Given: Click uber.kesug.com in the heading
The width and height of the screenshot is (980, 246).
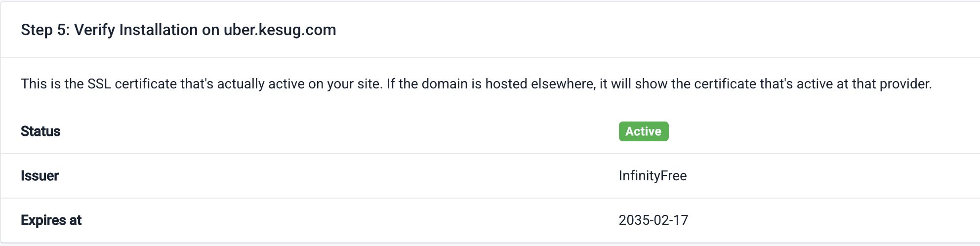Looking at the screenshot, I should [x=280, y=30].
